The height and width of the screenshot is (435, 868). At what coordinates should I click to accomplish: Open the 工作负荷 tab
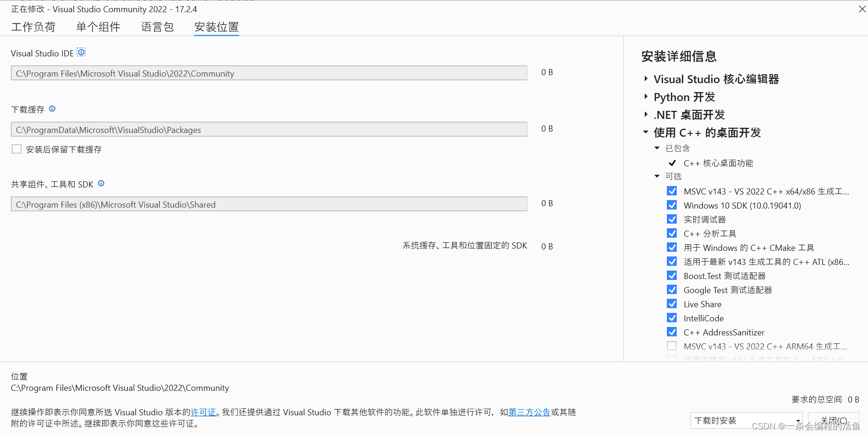[33, 27]
